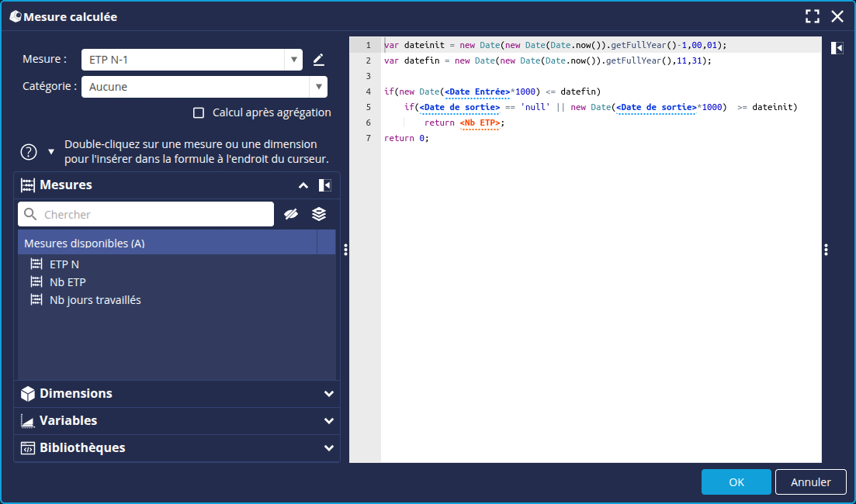This screenshot has height=504, width=856.
Task: Toggle the hidden measures eye icon
Action: pyautogui.click(x=291, y=215)
